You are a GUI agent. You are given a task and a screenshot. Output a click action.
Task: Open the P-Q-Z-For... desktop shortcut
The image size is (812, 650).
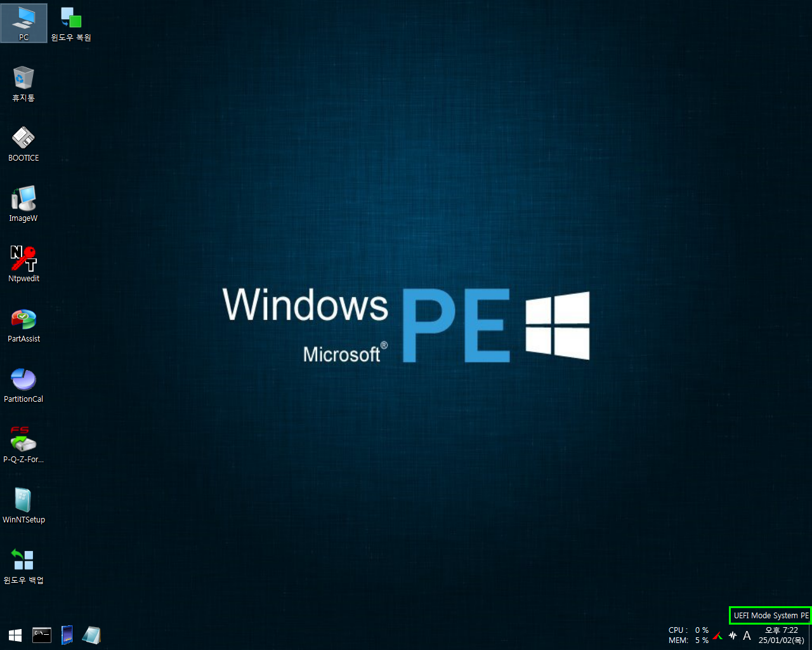tap(23, 445)
